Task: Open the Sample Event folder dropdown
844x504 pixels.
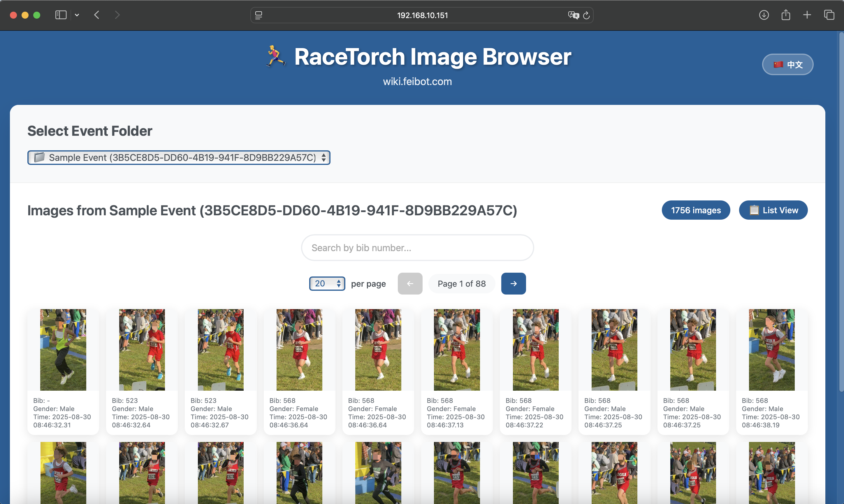Action: (179, 158)
